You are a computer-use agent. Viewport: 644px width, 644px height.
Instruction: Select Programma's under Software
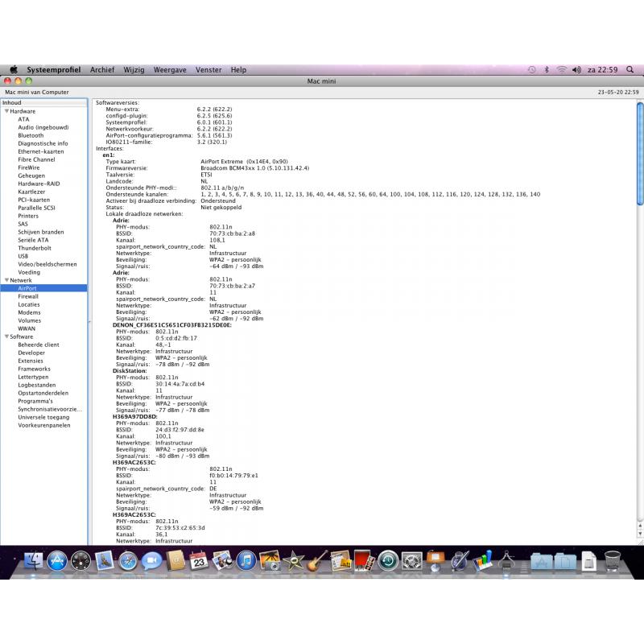pos(35,401)
